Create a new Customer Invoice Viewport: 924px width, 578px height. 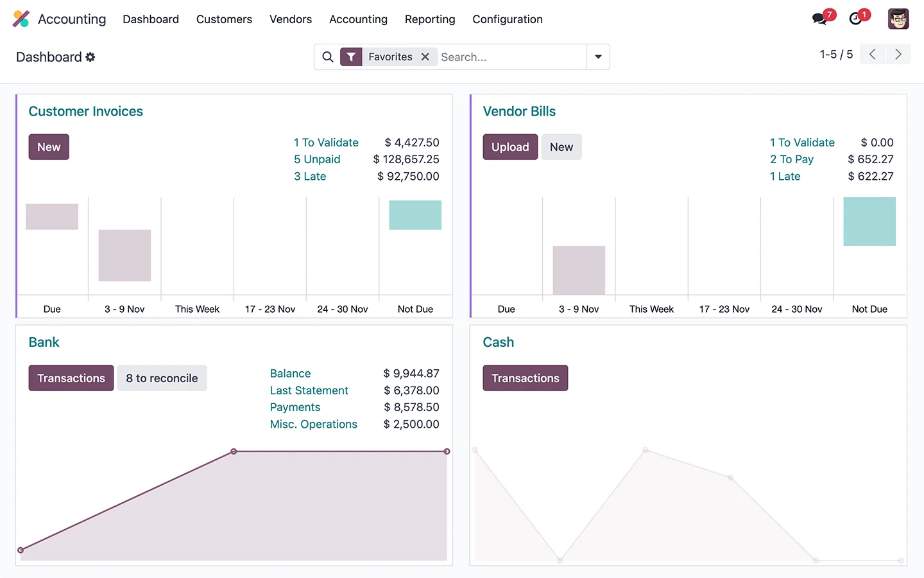(x=49, y=146)
